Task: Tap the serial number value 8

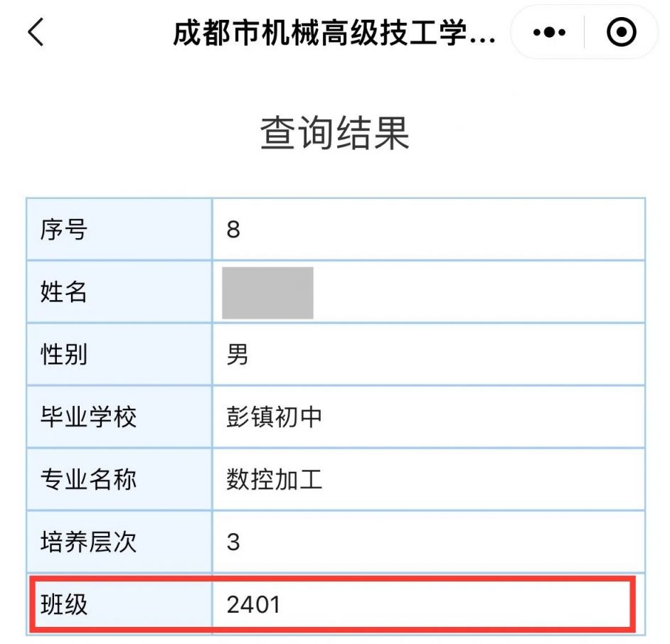Action: pyautogui.click(x=233, y=230)
